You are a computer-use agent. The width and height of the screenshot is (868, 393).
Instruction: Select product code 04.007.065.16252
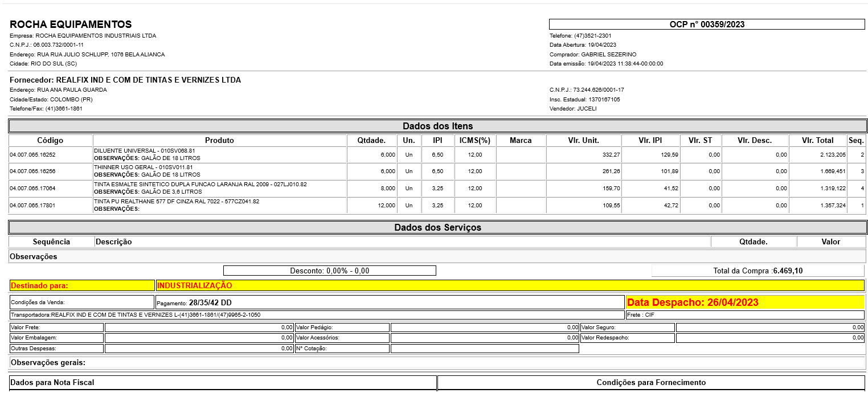pos(33,155)
